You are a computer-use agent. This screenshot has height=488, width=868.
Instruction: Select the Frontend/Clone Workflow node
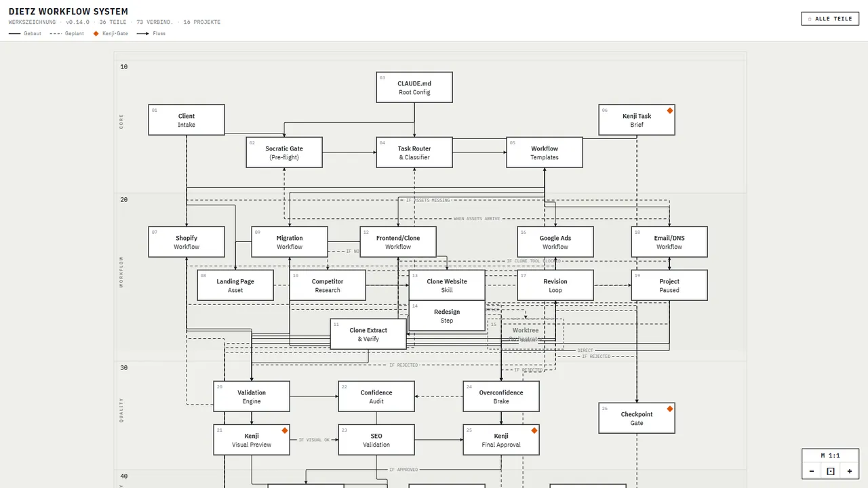pyautogui.click(x=398, y=242)
